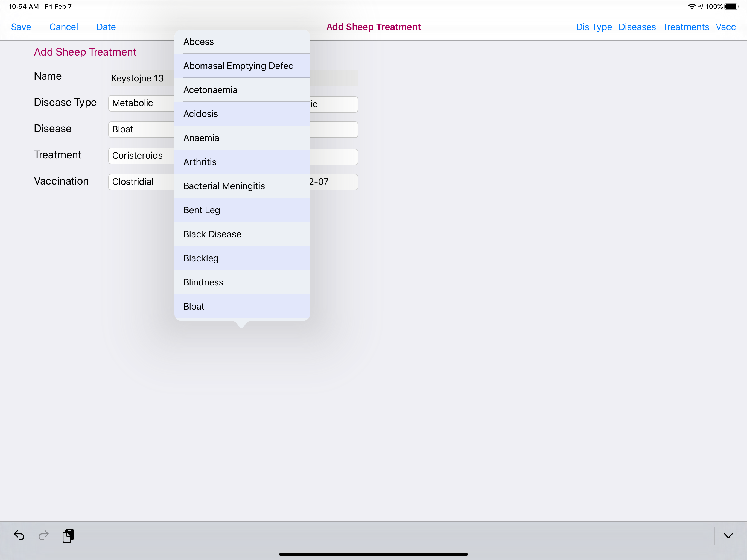Open the Vacc dropdown list

point(725,27)
